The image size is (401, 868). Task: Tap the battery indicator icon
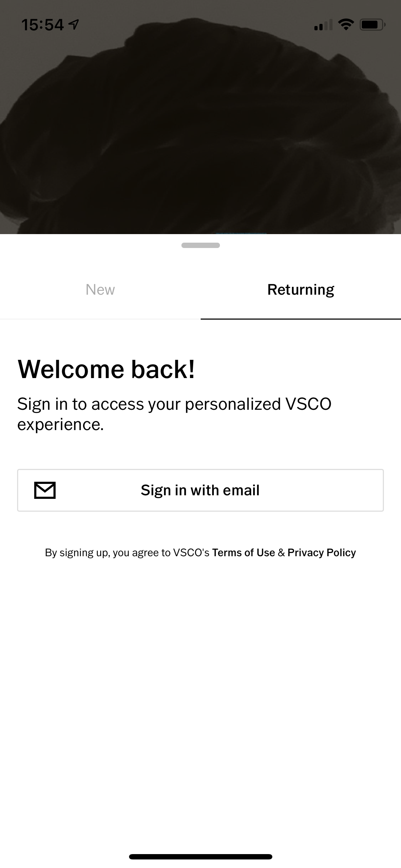coord(372,25)
